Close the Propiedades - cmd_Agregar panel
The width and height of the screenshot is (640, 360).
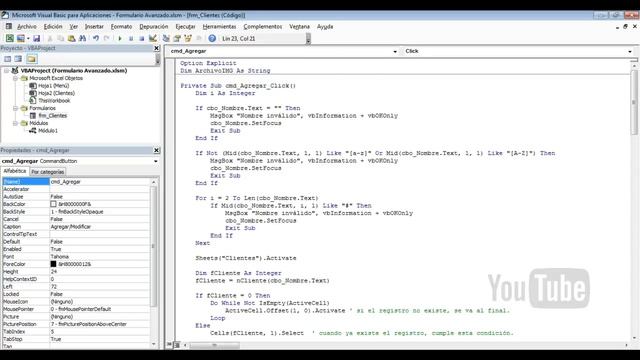pos(156,150)
